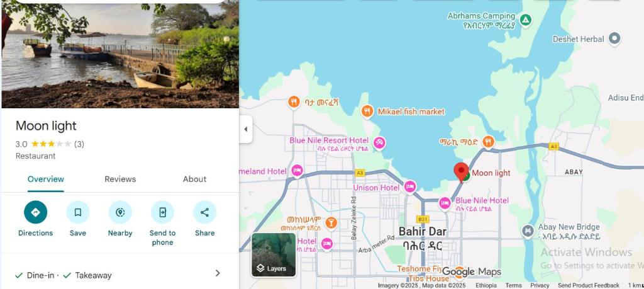This screenshot has width=644, height=289.
Task: Click the Directions icon button
Action: point(35,212)
